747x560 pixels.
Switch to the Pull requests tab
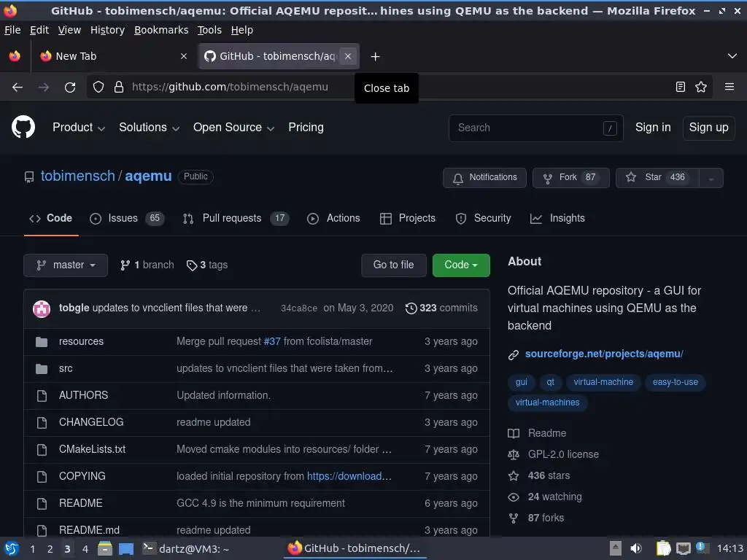click(236, 218)
